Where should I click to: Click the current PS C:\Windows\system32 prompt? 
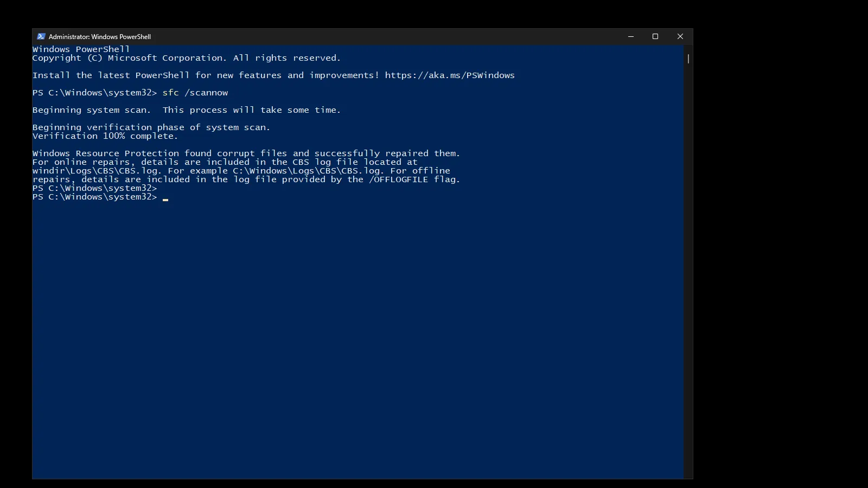(x=94, y=197)
